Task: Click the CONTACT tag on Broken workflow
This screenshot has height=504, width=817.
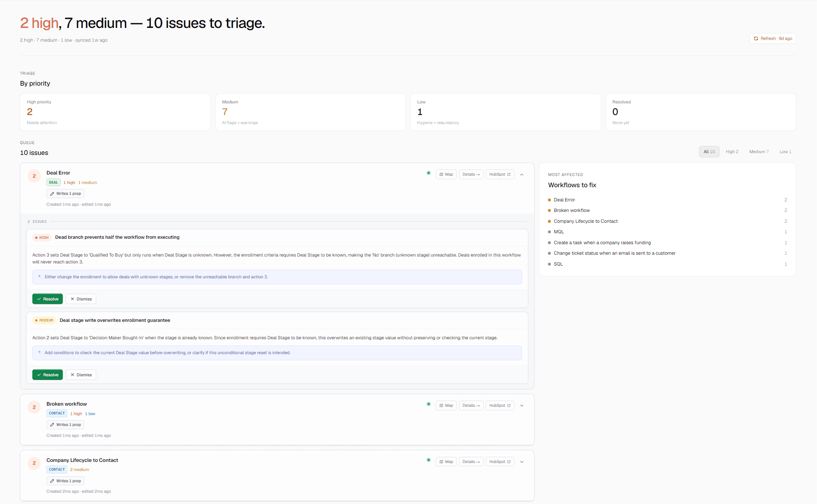Action: (x=57, y=413)
